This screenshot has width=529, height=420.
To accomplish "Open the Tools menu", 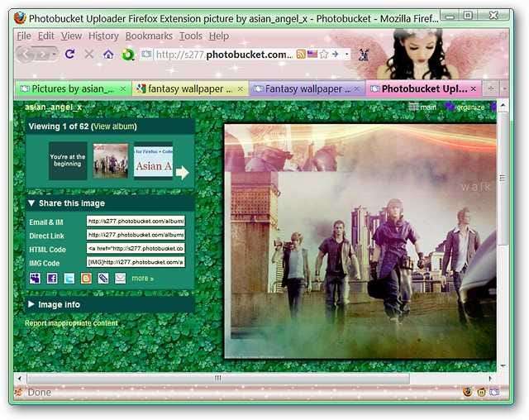I will tap(191, 36).
